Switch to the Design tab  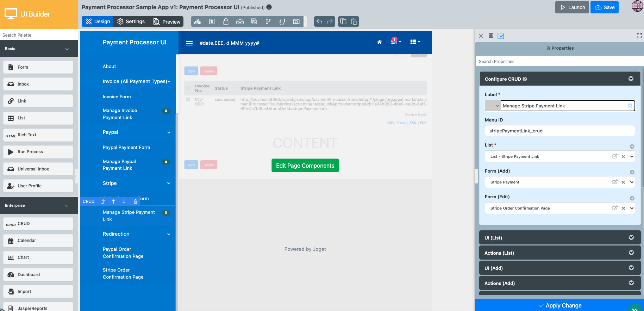click(98, 21)
